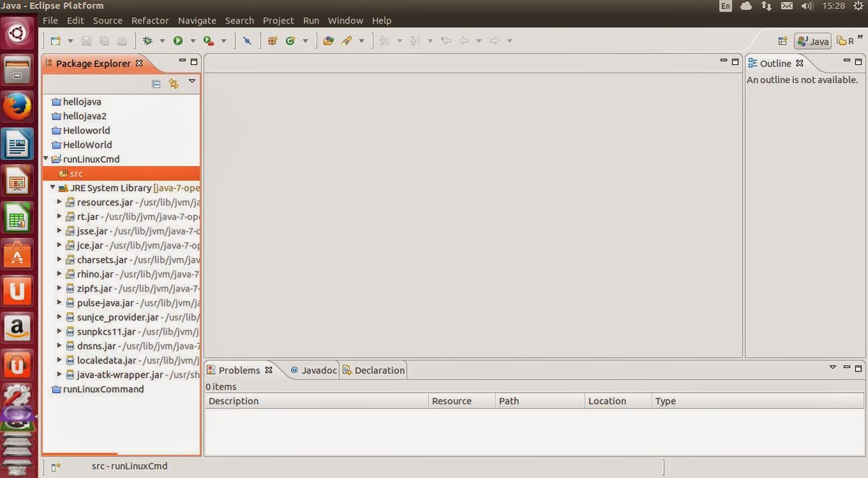Click the volume indicator in the system tray
The image size is (868, 478).
tap(807, 6)
